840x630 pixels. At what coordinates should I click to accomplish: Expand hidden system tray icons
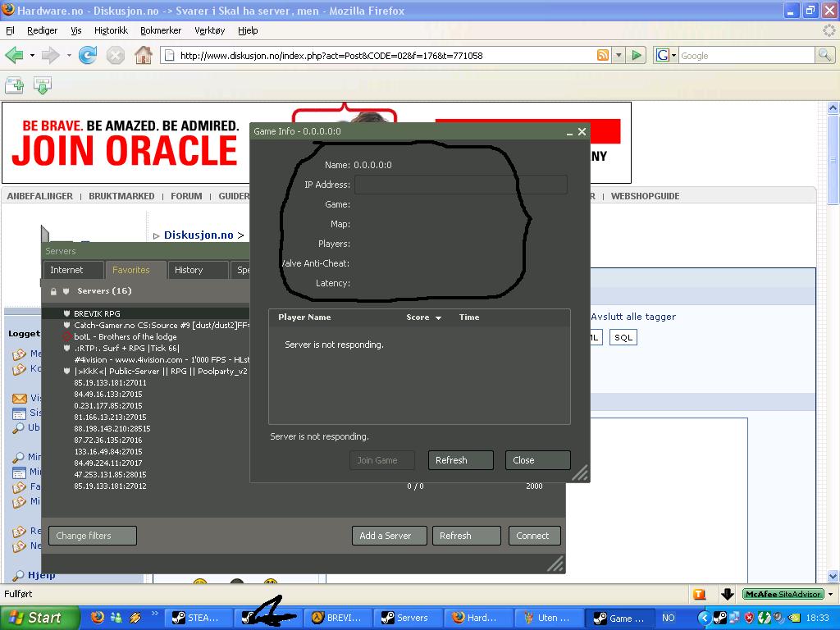tap(704, 618)
